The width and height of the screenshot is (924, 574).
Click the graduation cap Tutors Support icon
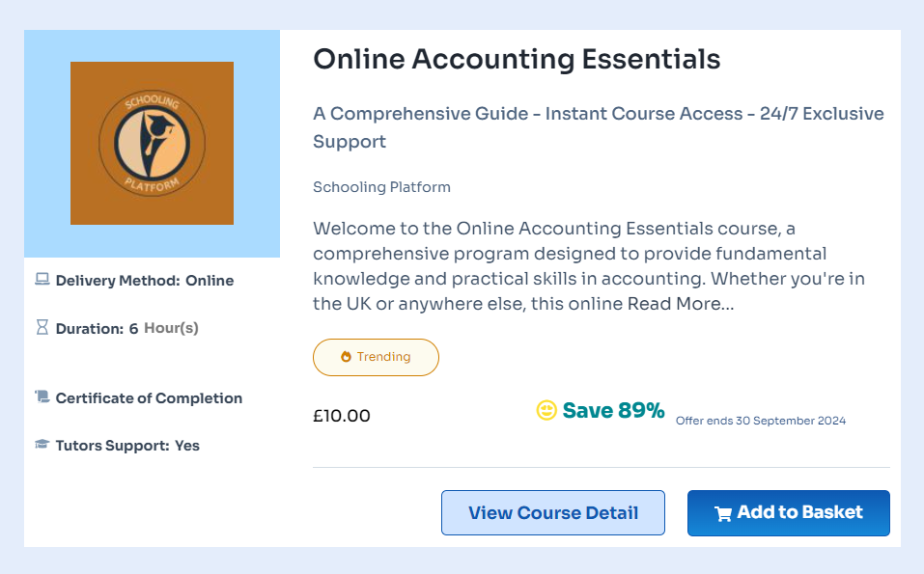42,445
